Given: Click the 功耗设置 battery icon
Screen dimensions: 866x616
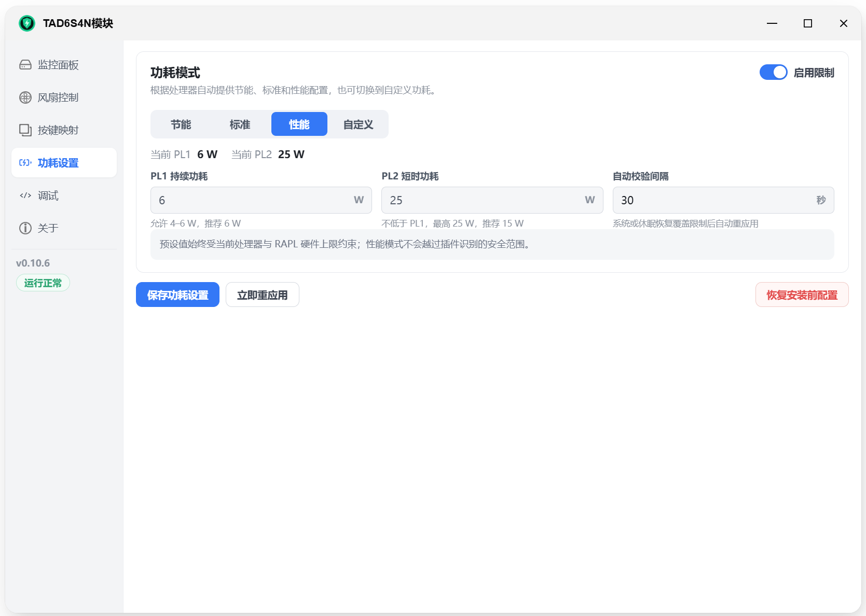Looking at the screenshot, I should 25,163.
